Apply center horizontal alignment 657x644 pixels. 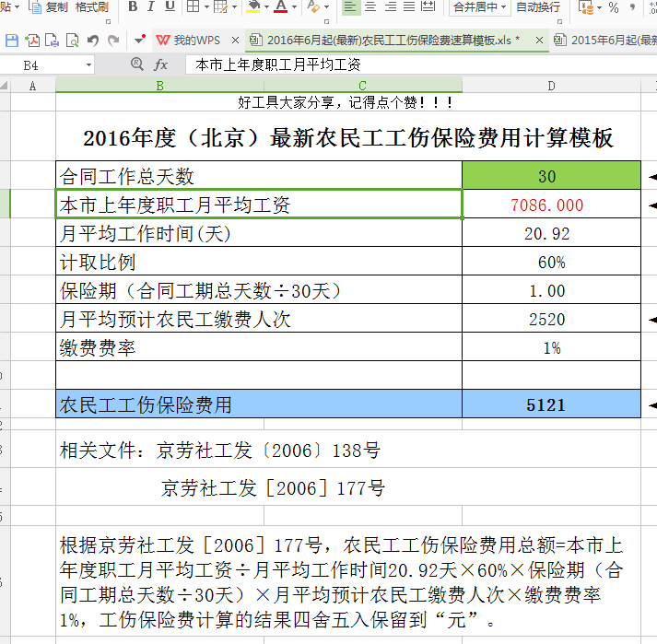click(x=370, y=6)
